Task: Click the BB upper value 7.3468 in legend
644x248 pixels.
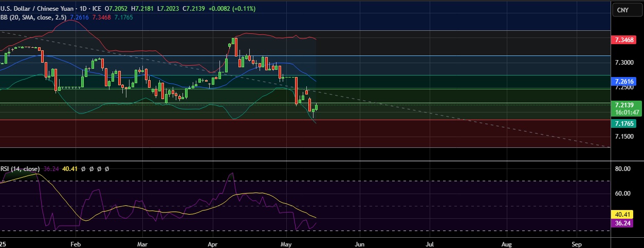Action: pos(100,17)
